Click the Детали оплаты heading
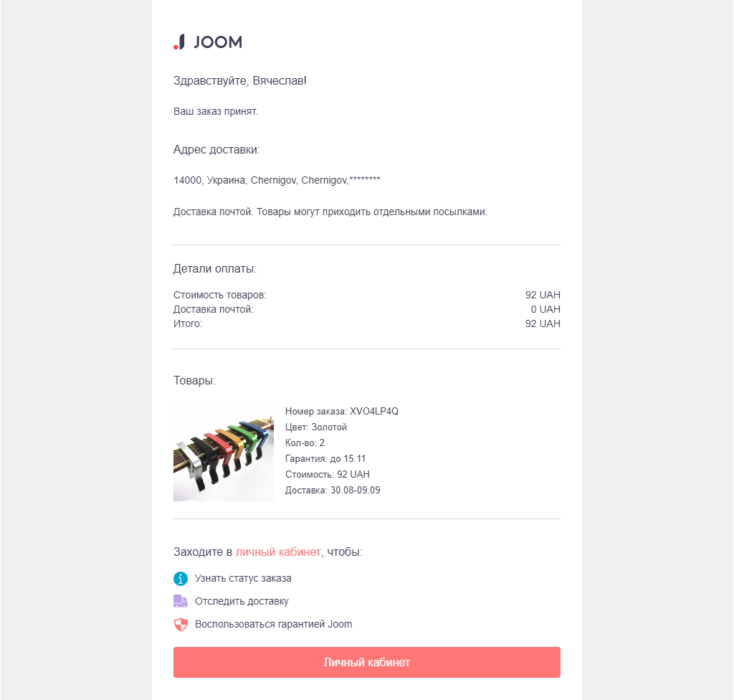The image size is (734, 700). (x=215, y=269)
